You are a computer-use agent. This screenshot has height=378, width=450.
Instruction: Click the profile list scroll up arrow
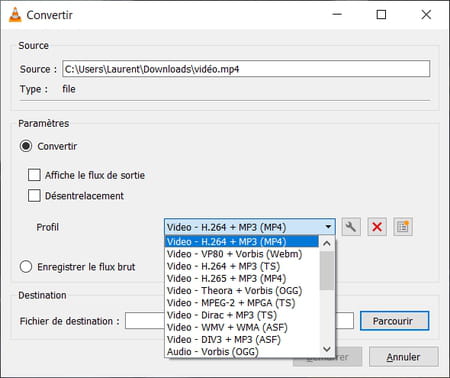(x=327, y=244)
